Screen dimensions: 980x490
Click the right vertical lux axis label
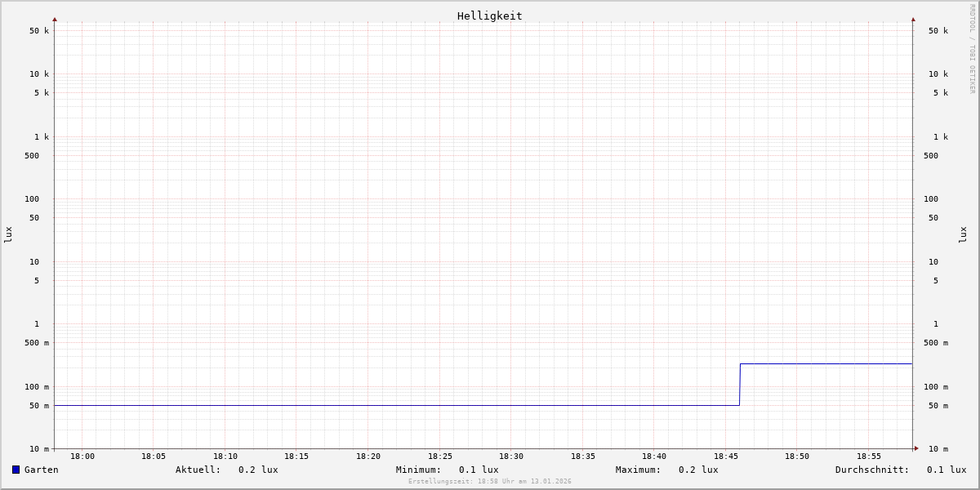(963, 234)
